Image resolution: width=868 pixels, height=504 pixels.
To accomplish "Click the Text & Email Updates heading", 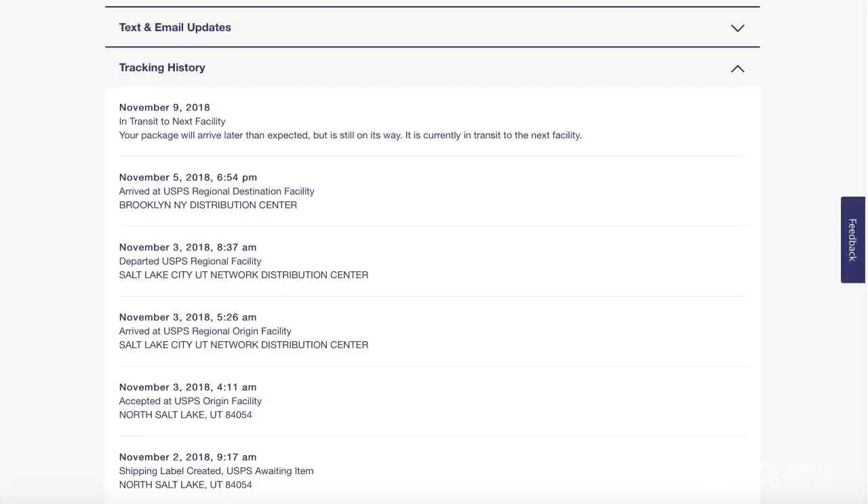I will [x=175, y=27].
